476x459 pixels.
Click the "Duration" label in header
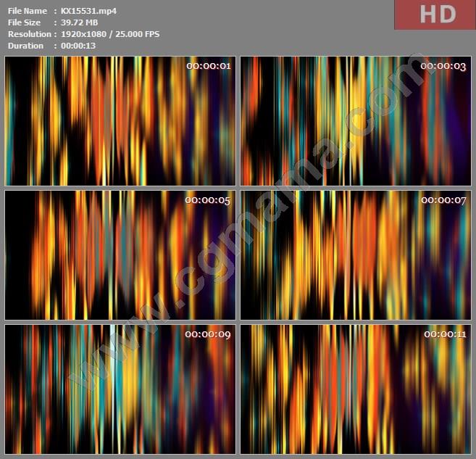click(x=25, y=46)
